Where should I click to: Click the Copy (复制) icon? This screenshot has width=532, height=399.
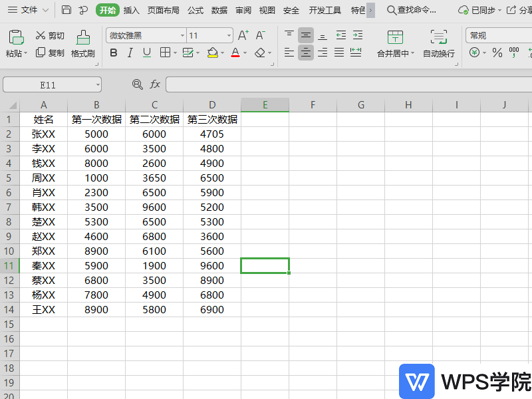pyautogui.click(x=41, y=53)
